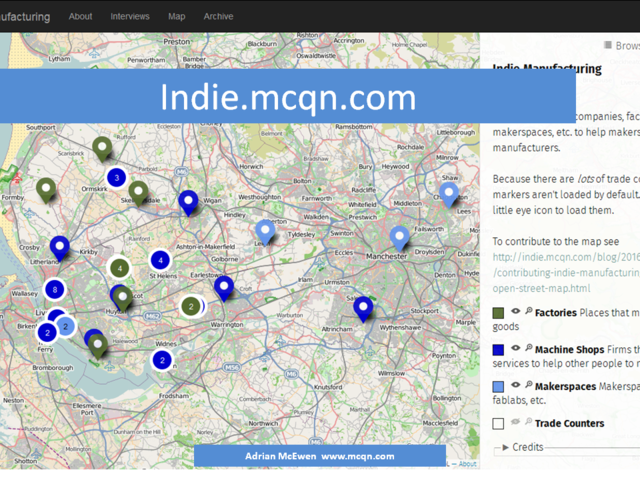Click the blue cluster numbered 2 near Widnes
The height and width of the screenshot is (480, 640).
tap(162, 360)
